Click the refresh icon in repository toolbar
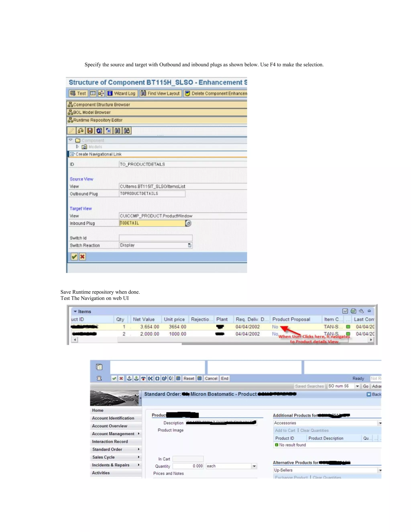The image size is (411, 532). point(99,131)
